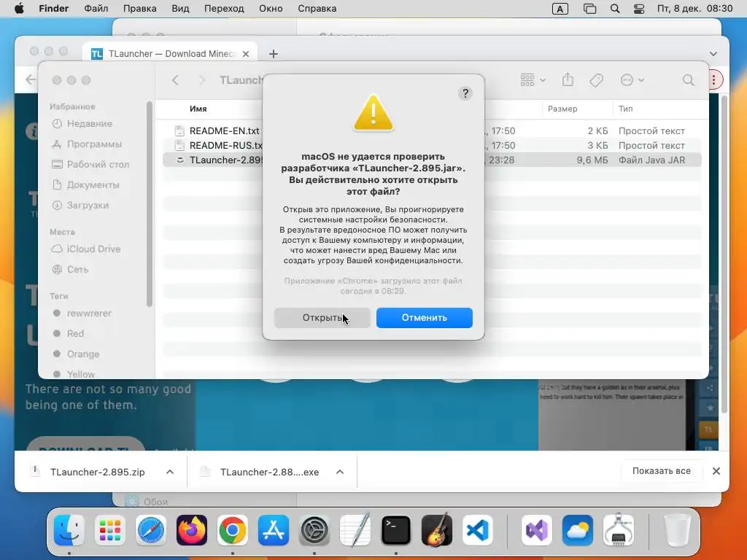
Task: Open Firefox from the Dock
Action: point(192,529)
